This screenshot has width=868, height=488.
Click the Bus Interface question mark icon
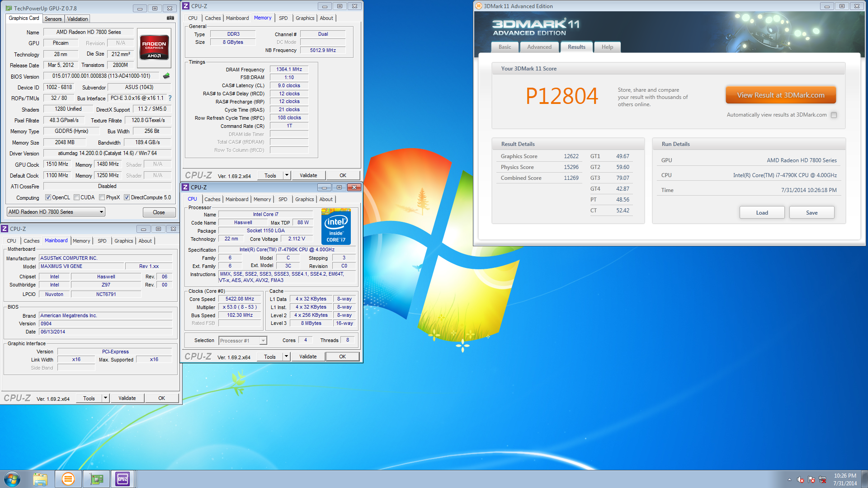tap(170, 98)
